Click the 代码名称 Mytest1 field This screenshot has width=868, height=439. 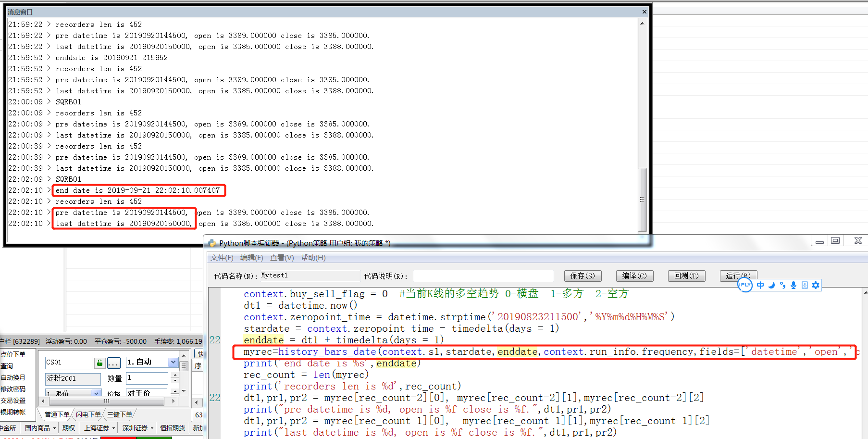(x=310, y=276)
